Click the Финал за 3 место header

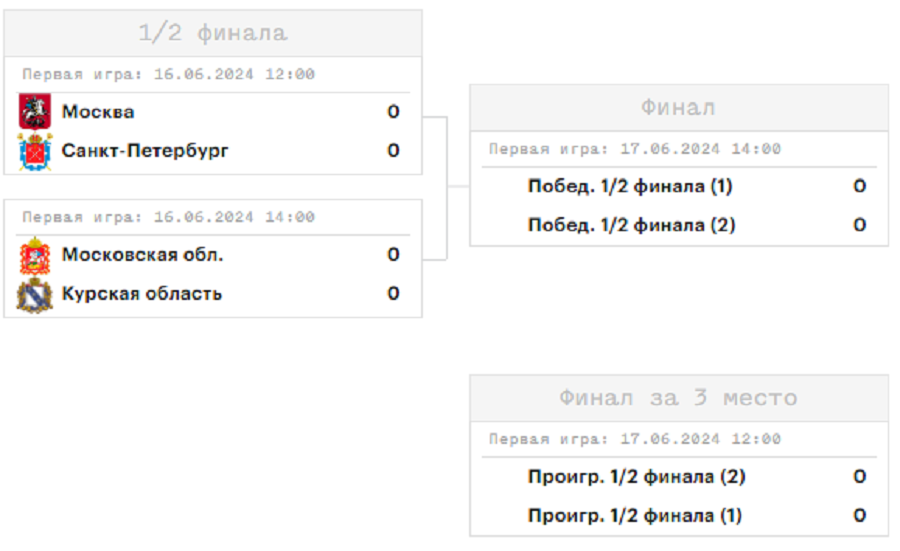coord(678,398)
